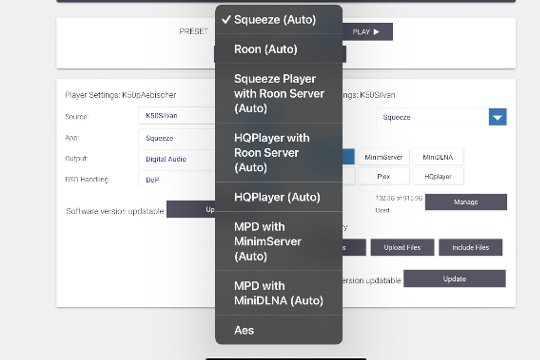The height and width of the screenshot is (360, 540).
Task: Pick Squeeze Player with Roon Server preset
Action: [279, 93]
